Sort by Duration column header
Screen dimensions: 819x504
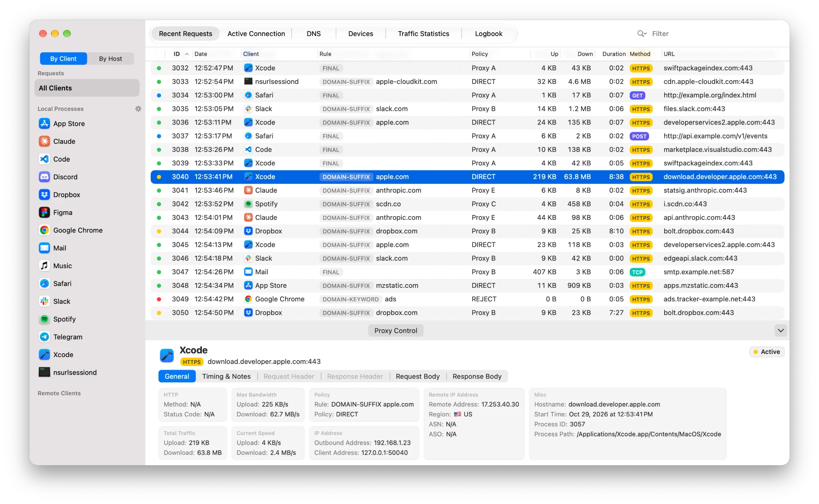(614, 54)
